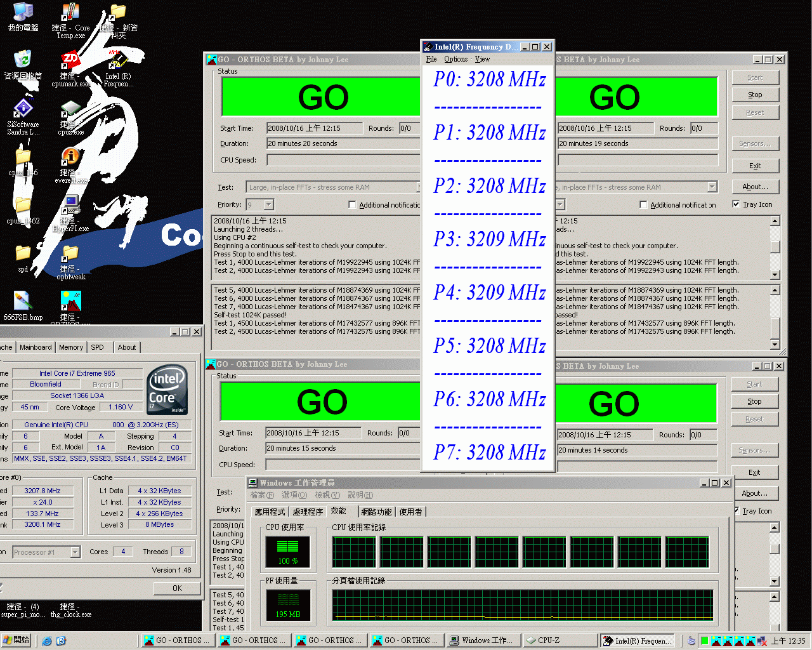Open the opbtweak shortcut folder icon

pyautogui.click(x=70, y=253)
